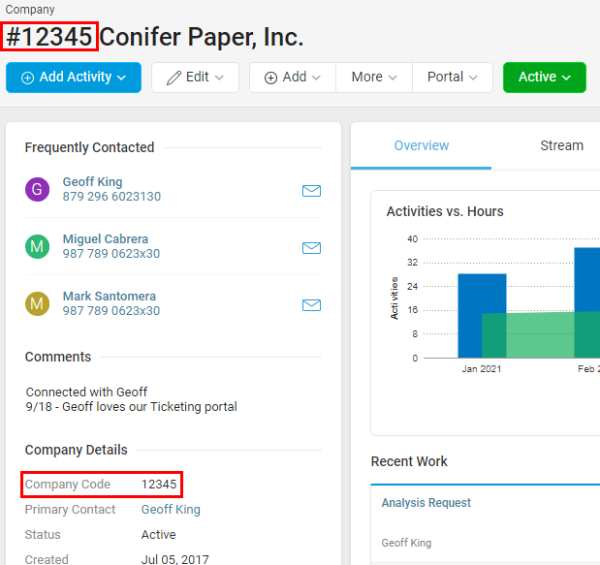Open the Edit dropdown with pencil icon

tap(195, 77)
